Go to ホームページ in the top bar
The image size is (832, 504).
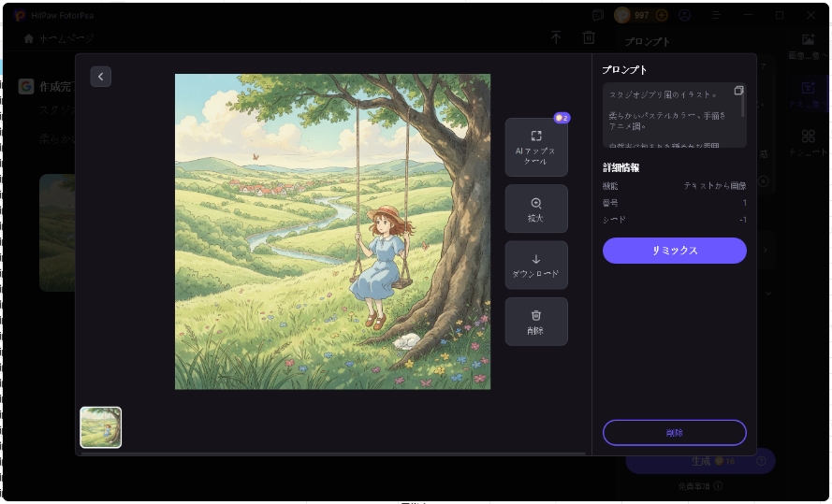click(x=60, y=38)
